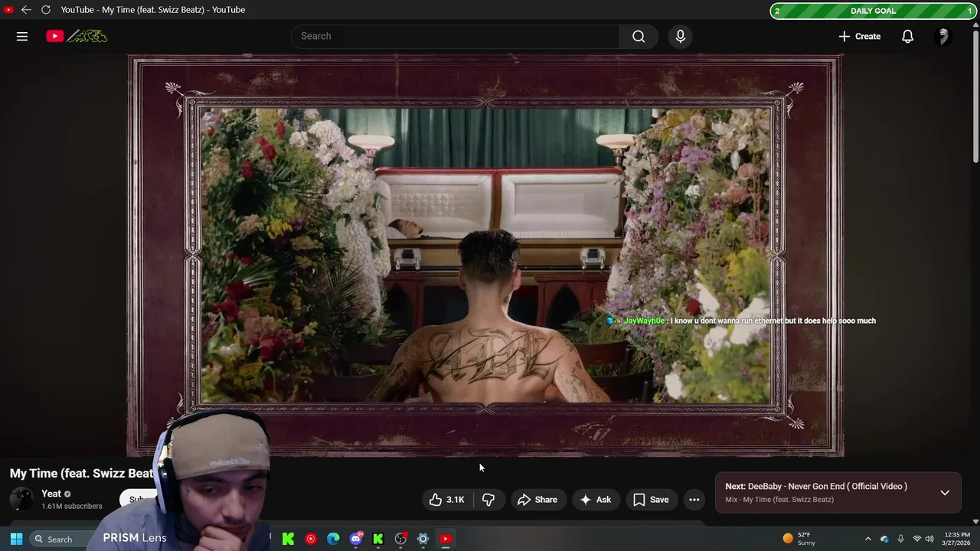980x551 pixels.
Task: Expand the Next up mix panel
Action: coord(945,493)
